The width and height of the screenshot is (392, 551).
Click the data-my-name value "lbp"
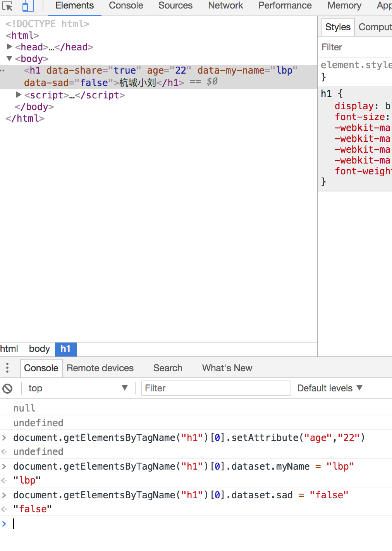tap(284, 70)
